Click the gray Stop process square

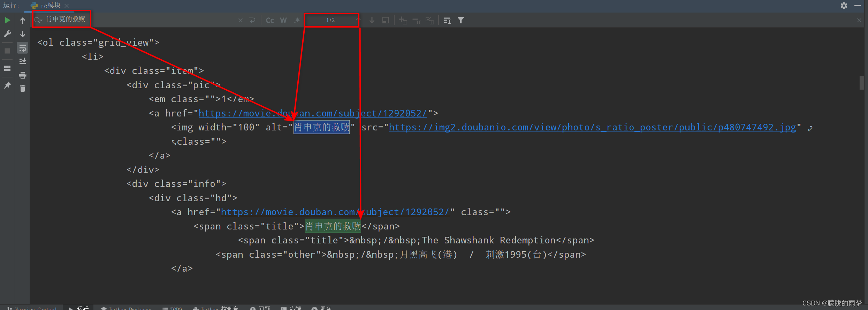click(7, 51)
